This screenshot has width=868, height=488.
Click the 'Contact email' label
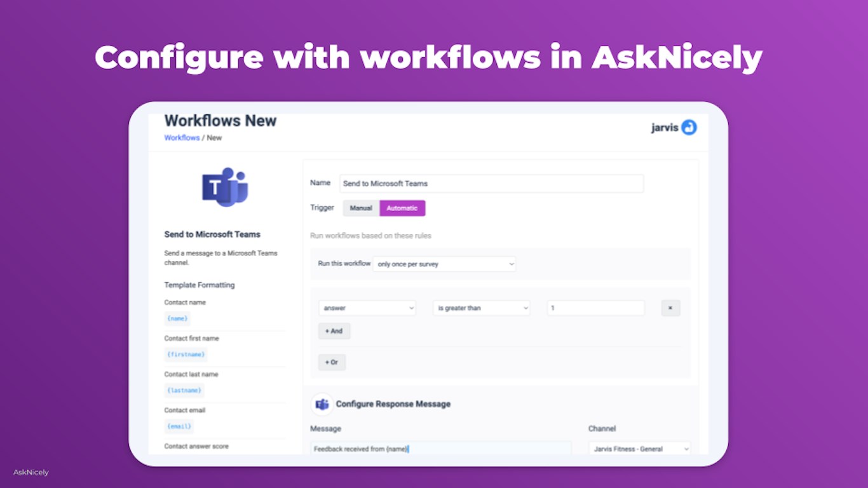[x=185, y=410]
